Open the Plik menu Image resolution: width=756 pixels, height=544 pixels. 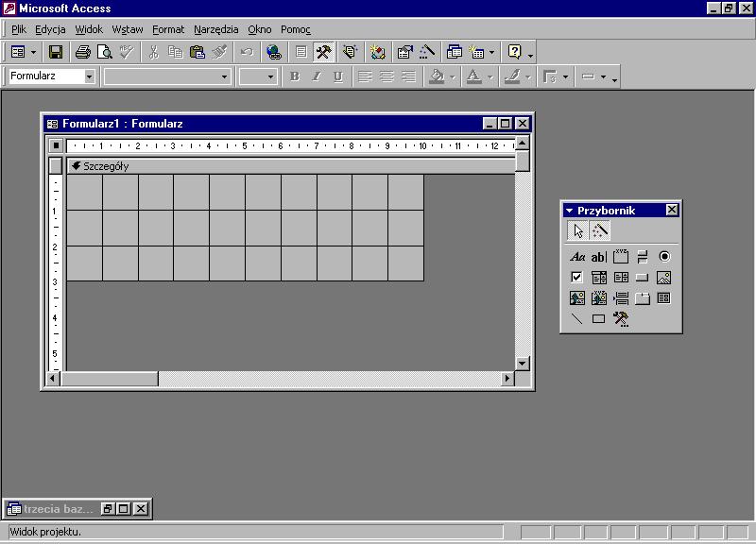[19, 29]
